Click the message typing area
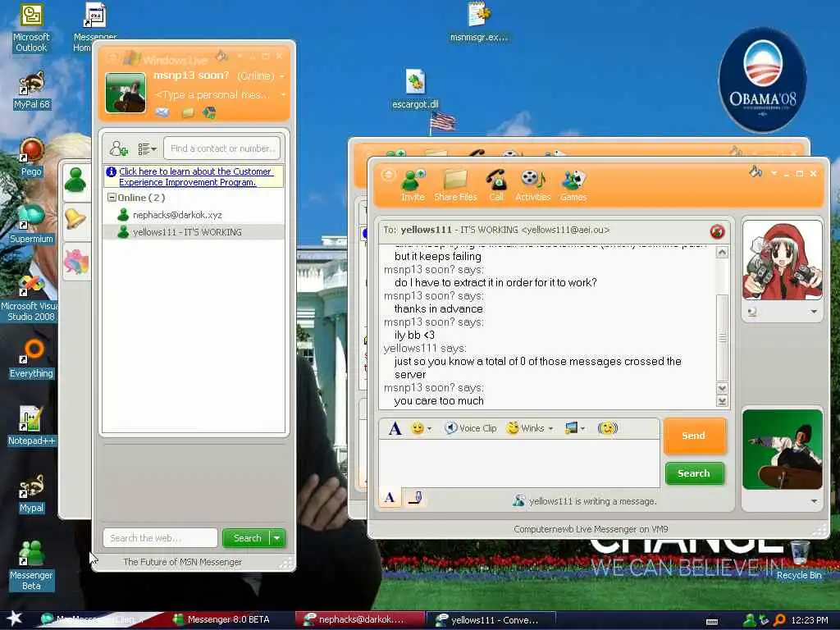Screen dimensions: 840x630 [x=519, y=463]
